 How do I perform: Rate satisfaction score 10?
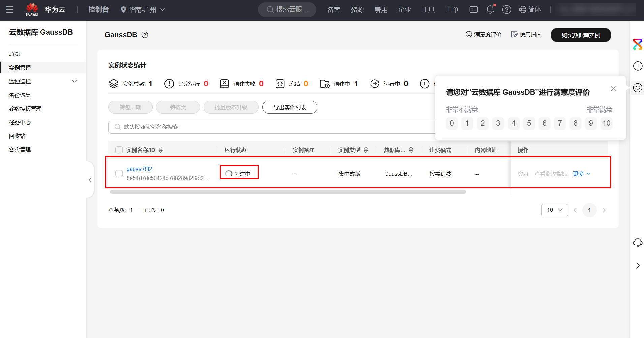[x=607, y=123]
